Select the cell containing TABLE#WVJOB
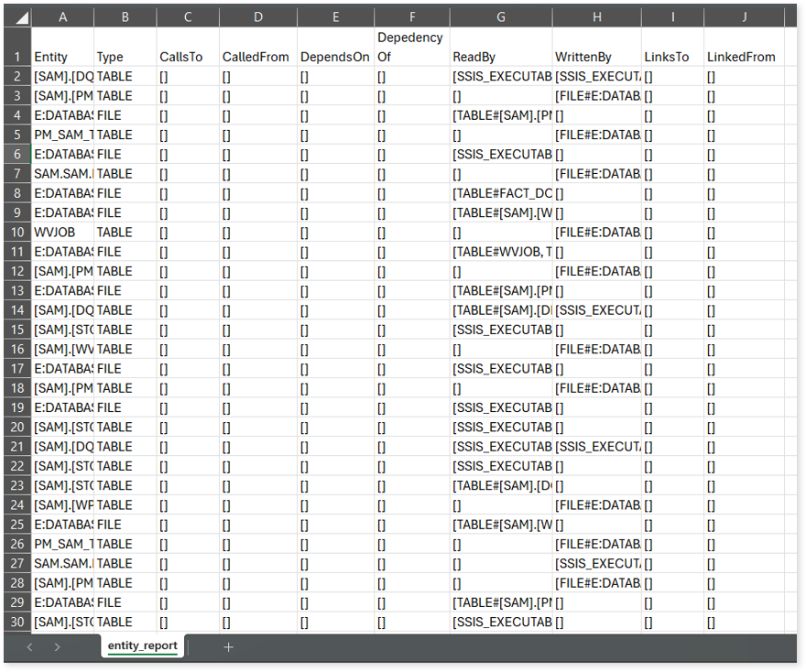The image size is (806, 672). tap(500, 252)
